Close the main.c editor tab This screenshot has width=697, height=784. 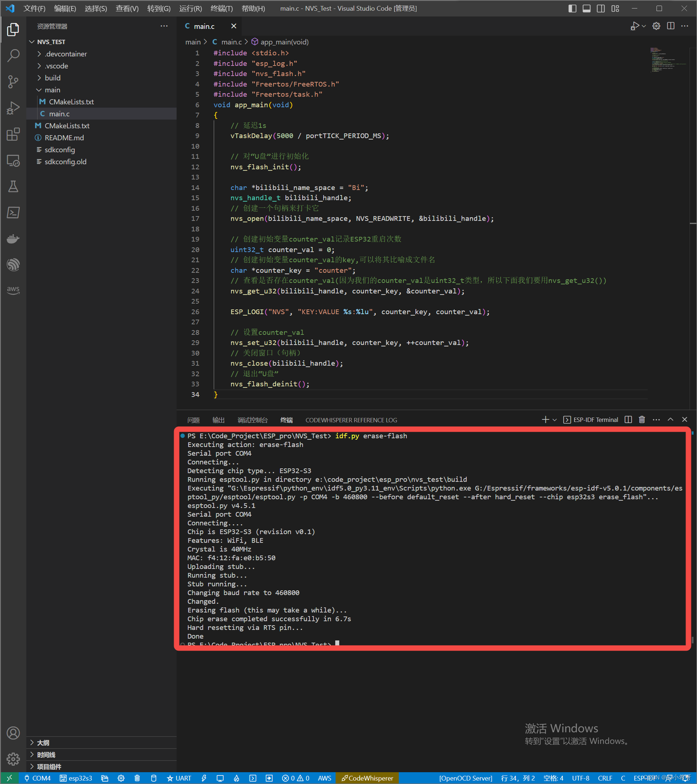(x=233, y=26)
